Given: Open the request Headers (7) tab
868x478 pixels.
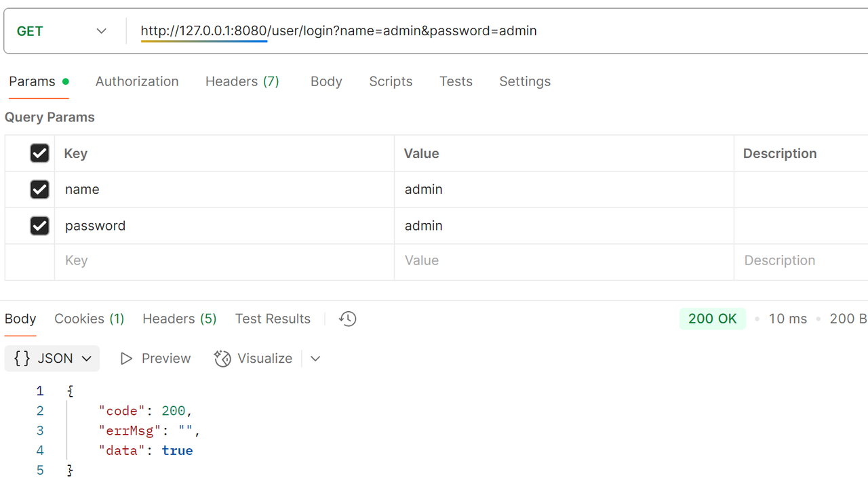Looking at the screenshot, I should (242, 81).
